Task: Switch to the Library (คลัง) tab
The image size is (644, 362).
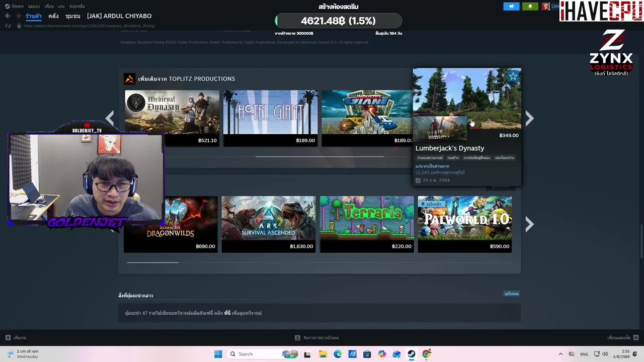Action: pyautogui.click(x=53, y=16)
